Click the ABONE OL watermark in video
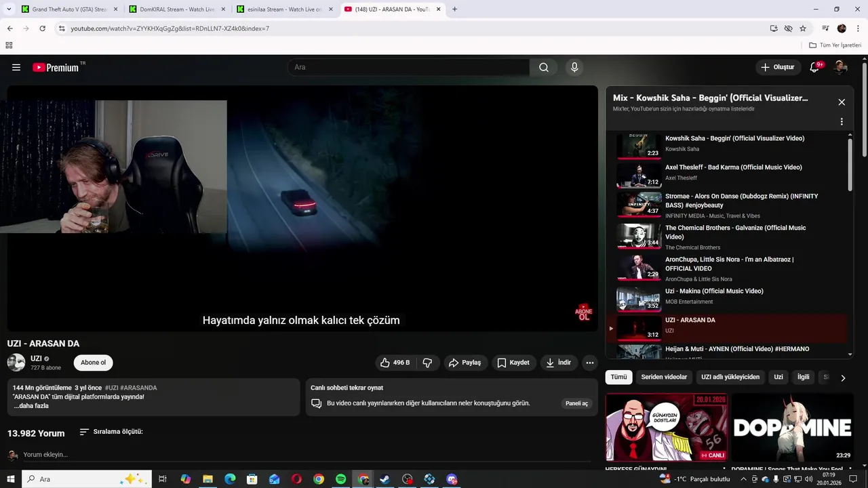Image resolution: width=868 pixels, height=488 pixels. [583, 312]
